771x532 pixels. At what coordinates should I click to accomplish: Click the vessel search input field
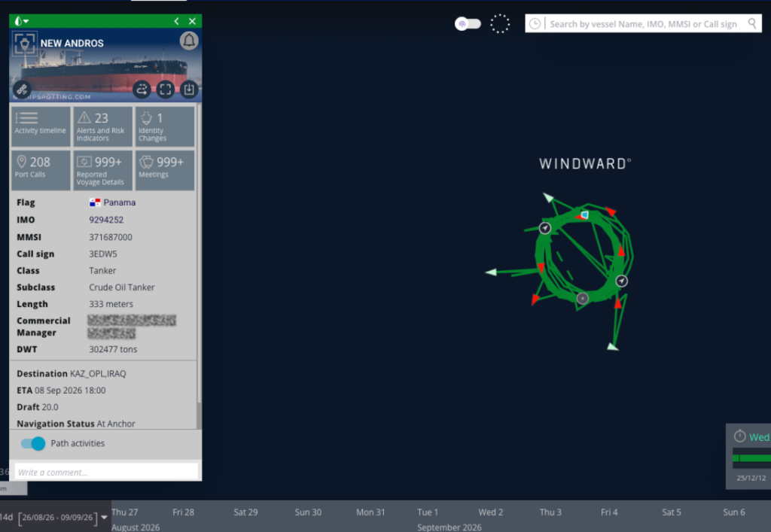click(x=644, y=23)
